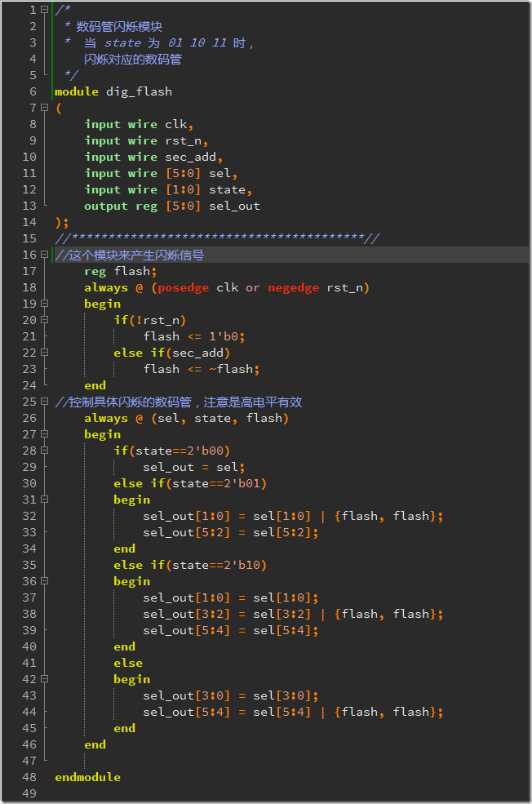Collapse the fold marker at line 16
The image size is (532, 804).
click(45, 255)
